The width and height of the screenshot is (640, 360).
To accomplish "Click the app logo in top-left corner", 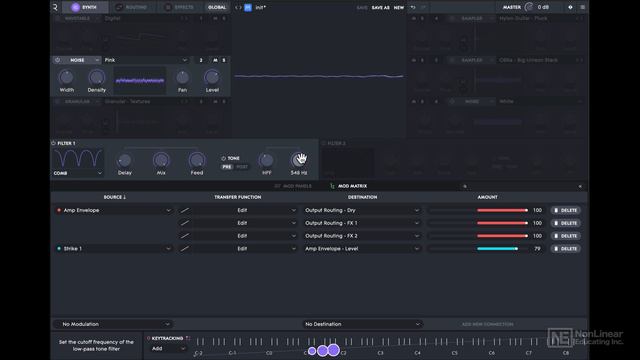I will pos(55,7).
